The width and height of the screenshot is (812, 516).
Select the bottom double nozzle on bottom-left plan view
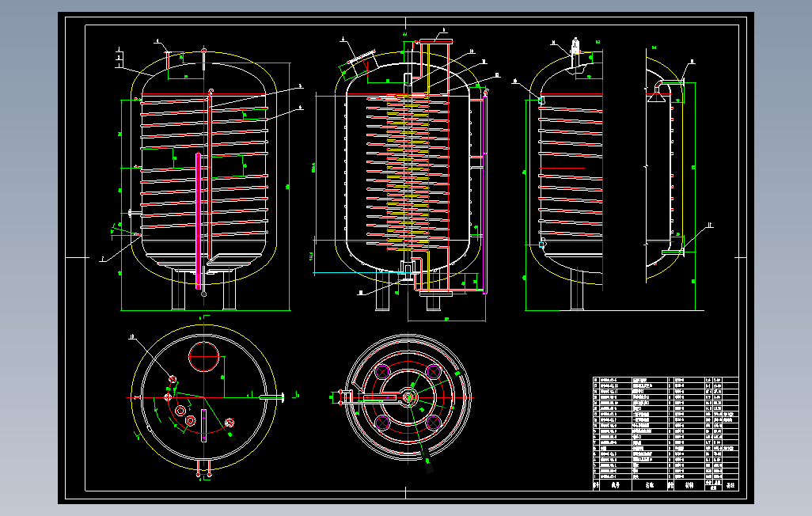[x=203, y=468]
